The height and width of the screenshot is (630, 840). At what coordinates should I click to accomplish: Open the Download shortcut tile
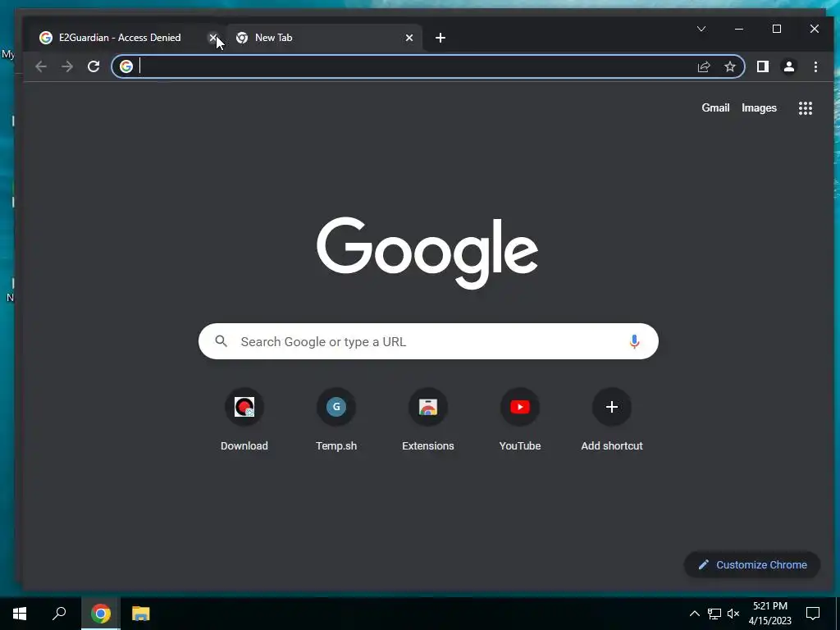(x=244, y=420)
